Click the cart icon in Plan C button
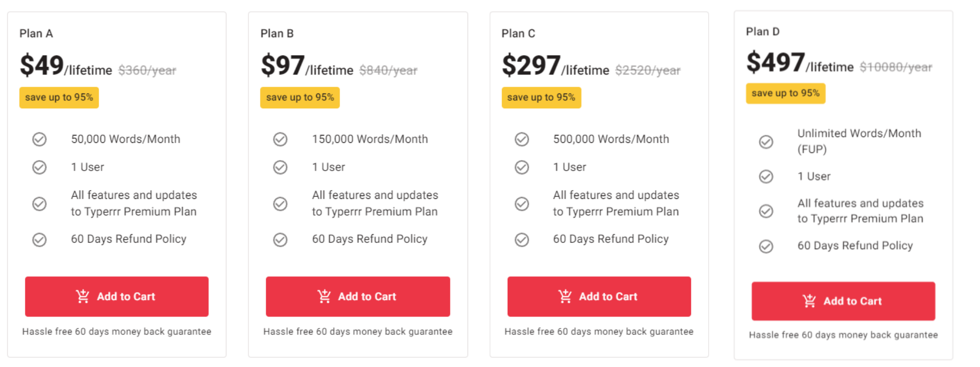980x367 pixels. (x=565, y=297)
